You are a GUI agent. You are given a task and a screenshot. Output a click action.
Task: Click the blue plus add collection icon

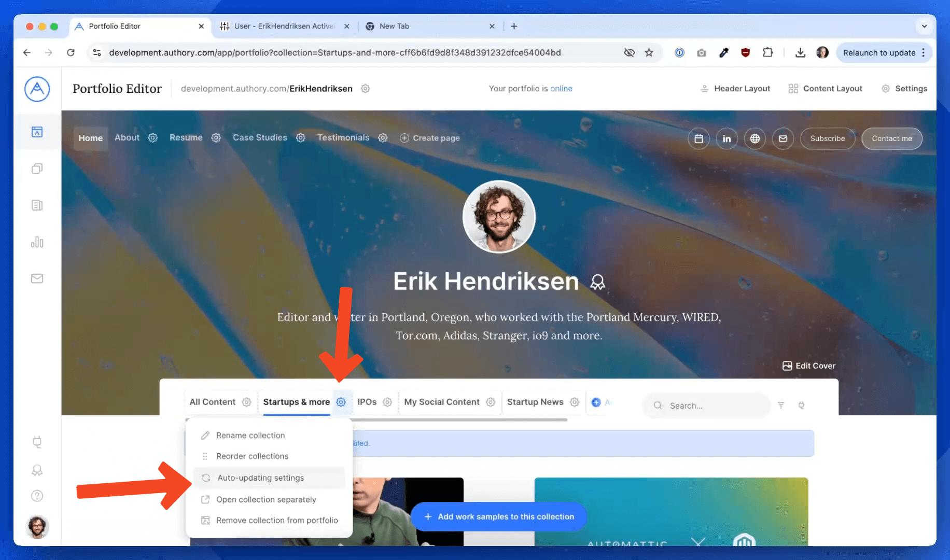click(x=596, y=402)
